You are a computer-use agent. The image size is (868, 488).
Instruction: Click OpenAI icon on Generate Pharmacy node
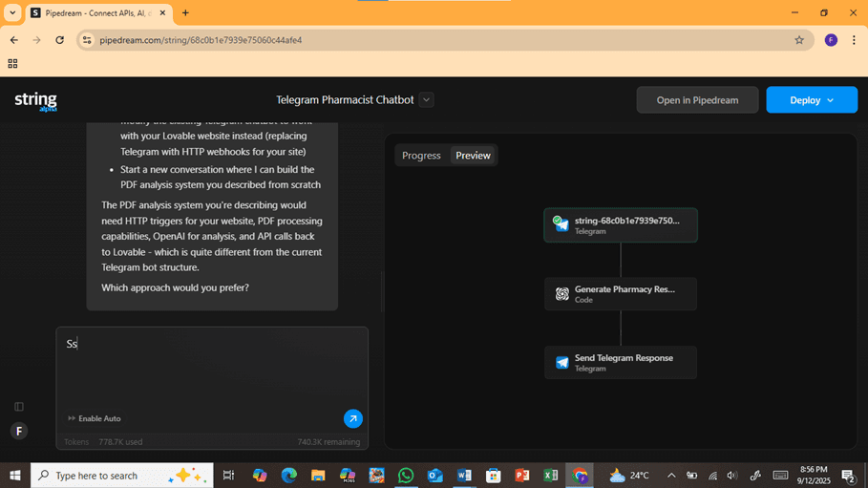point(561,294)
